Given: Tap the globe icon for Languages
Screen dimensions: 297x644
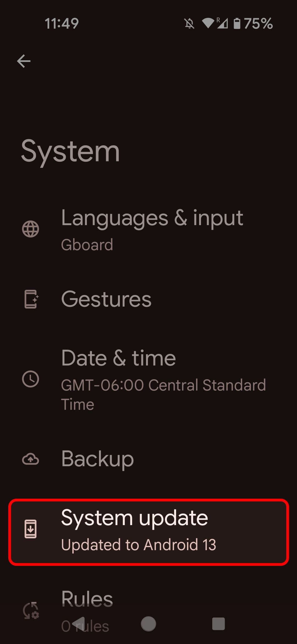Looking at the screenshot, I should [x=31, y=229].
